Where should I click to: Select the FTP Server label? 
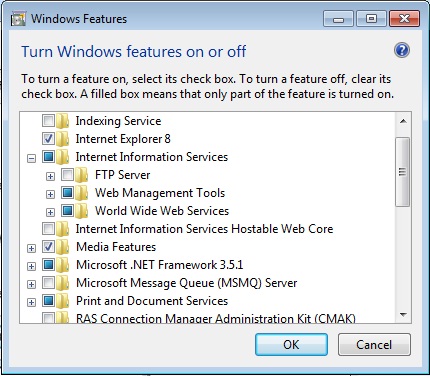(x=123, y=175)
